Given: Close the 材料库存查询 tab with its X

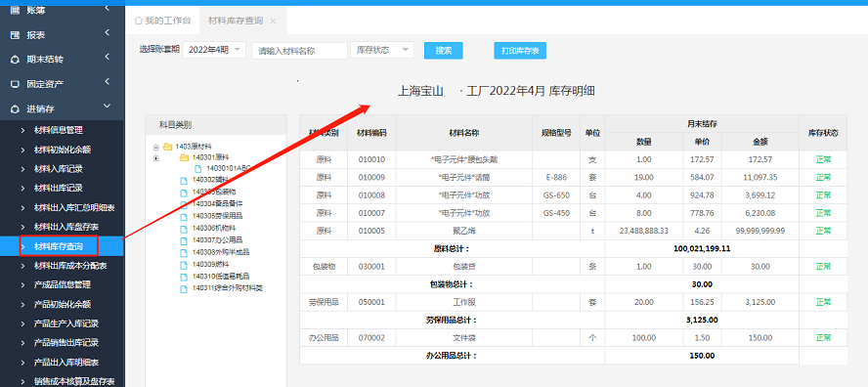Looking at the screenshot, I should pyautogui.click(x=273, y=21).
